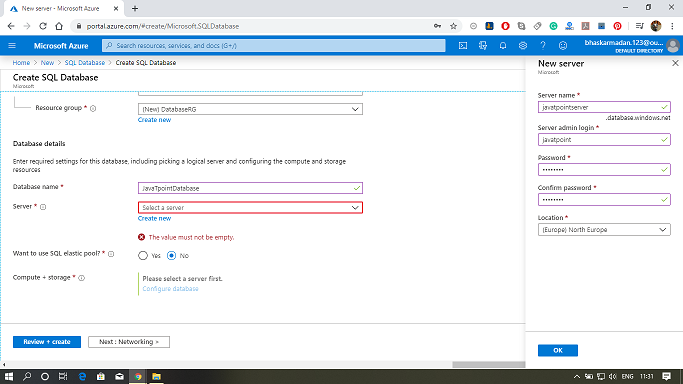Navigate back in the browser

(11, 26)
